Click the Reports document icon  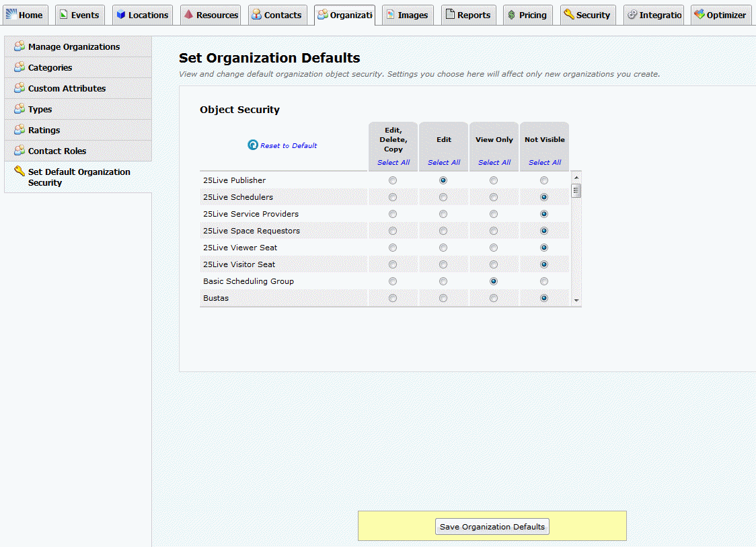(450, 15)
